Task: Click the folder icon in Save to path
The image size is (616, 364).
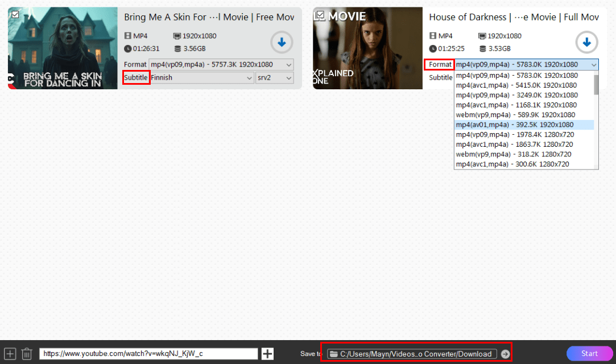Action: pos(334,354)
